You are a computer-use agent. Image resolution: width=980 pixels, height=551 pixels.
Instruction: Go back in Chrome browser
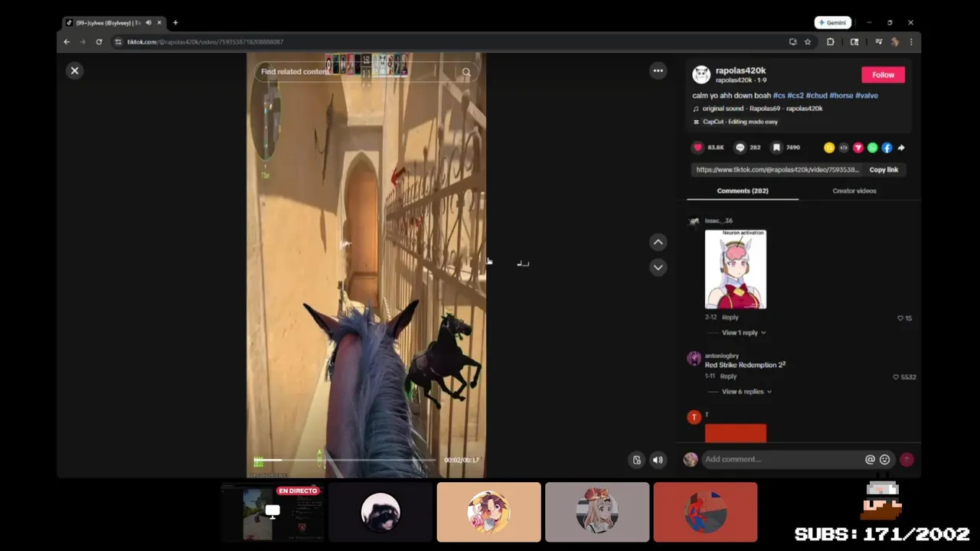click(67, 42)
